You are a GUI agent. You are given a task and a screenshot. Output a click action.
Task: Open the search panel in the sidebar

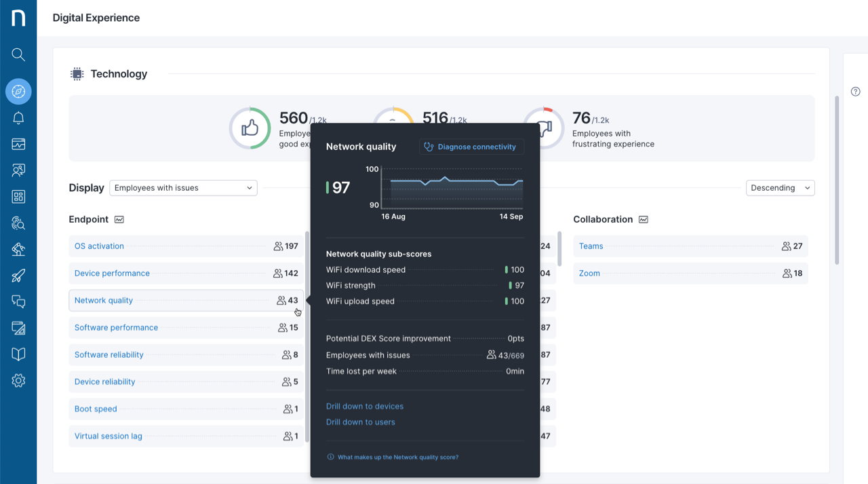coord(18,54)
